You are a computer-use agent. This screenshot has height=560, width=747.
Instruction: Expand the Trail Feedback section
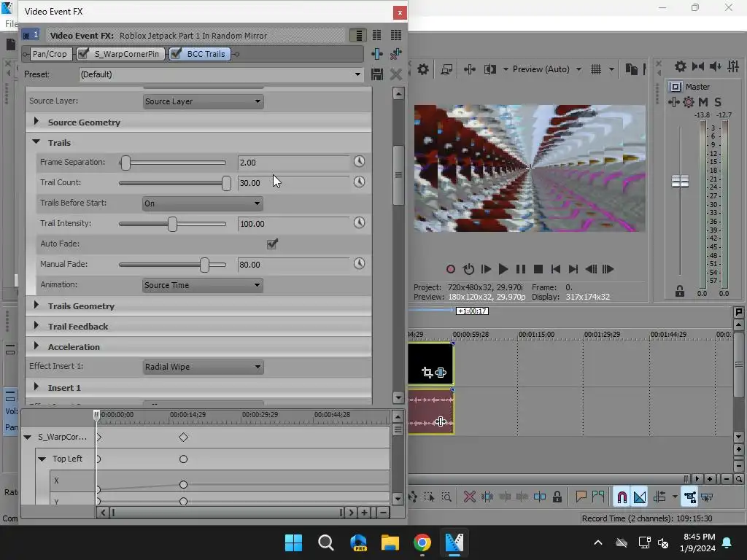pyautogui.click(x=36, y=326)
